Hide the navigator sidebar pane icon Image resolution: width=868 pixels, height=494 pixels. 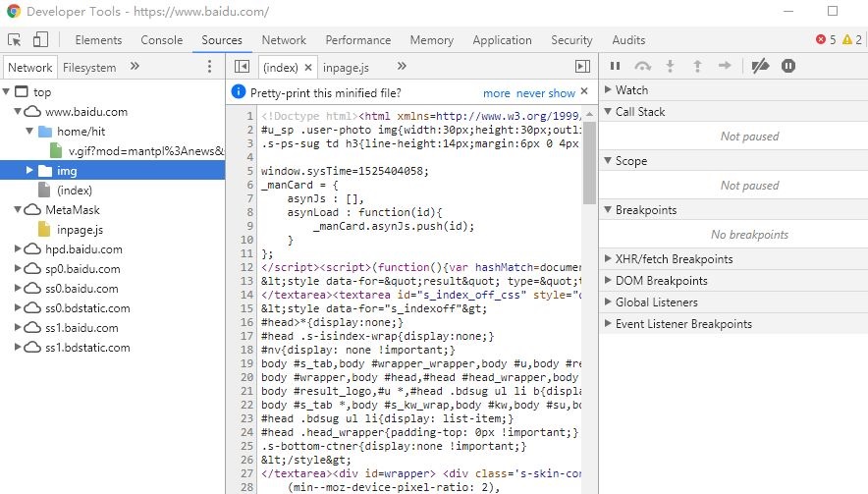click(242, 67)
